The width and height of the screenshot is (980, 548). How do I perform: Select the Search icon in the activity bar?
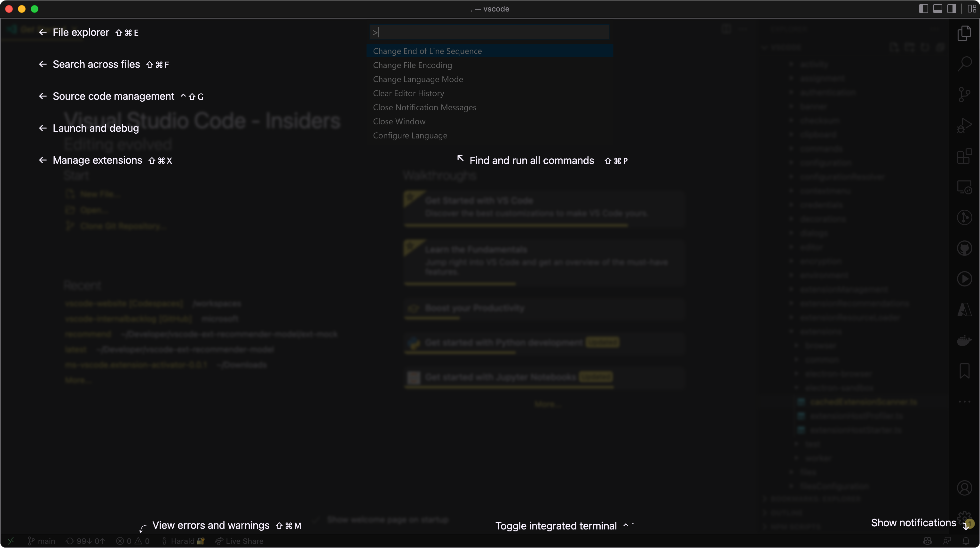click(965, 64)
